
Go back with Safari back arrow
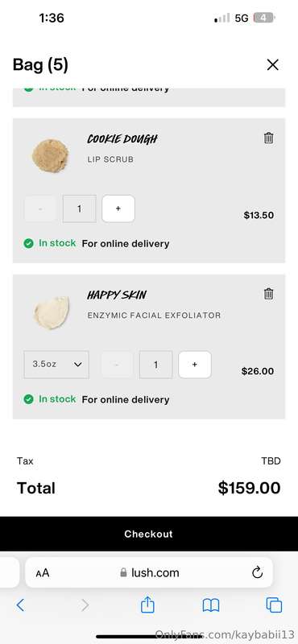20,605
